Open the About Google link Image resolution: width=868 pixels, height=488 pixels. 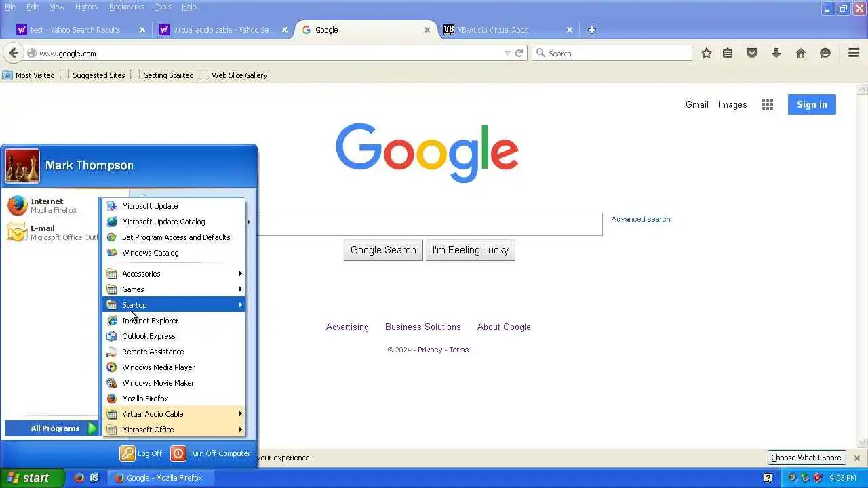(x=504, y=327)
